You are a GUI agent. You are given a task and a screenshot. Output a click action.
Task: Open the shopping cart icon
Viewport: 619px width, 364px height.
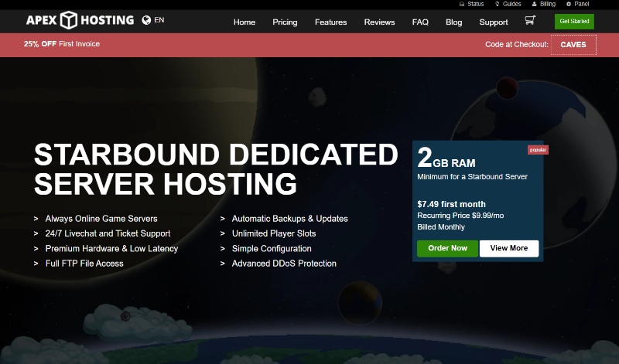pos(530,20)
